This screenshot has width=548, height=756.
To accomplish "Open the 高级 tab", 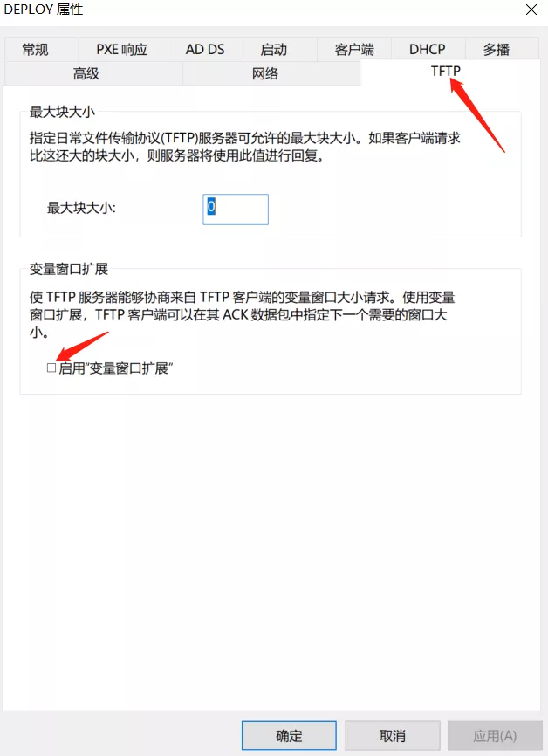I will click(86, 74).
